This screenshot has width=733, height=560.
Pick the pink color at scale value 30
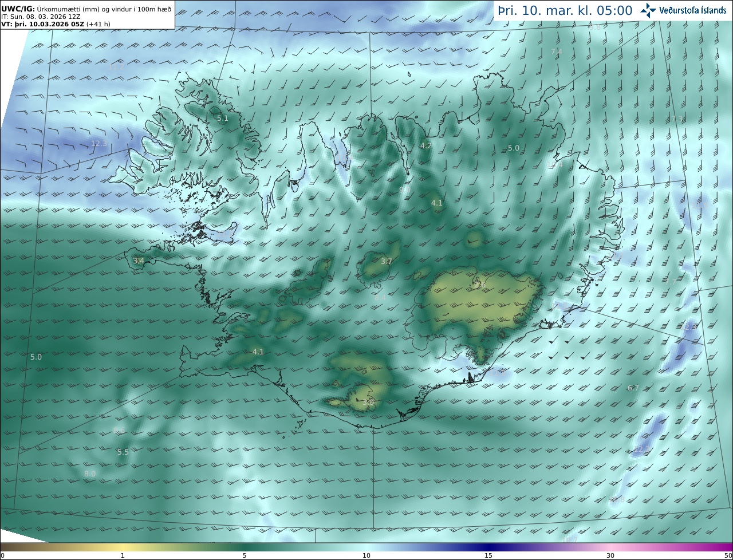[x=610, y=547]
